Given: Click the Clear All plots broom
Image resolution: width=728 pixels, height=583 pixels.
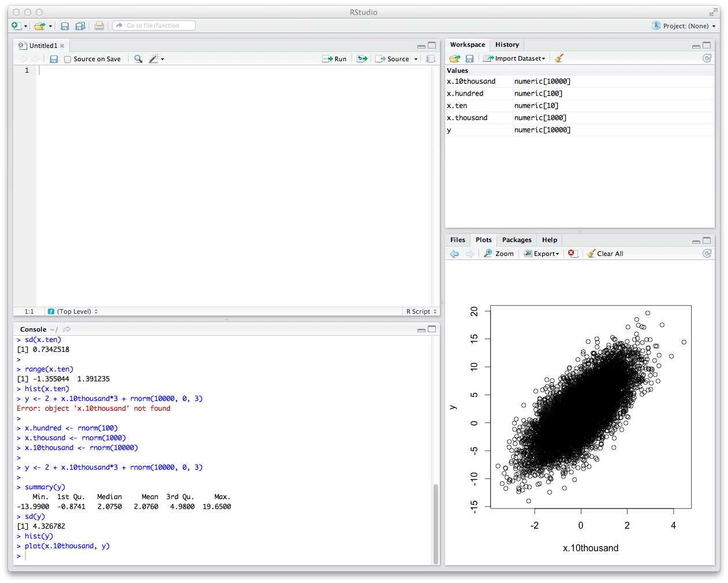Looking at the screenshot, I should coord(605,254).
